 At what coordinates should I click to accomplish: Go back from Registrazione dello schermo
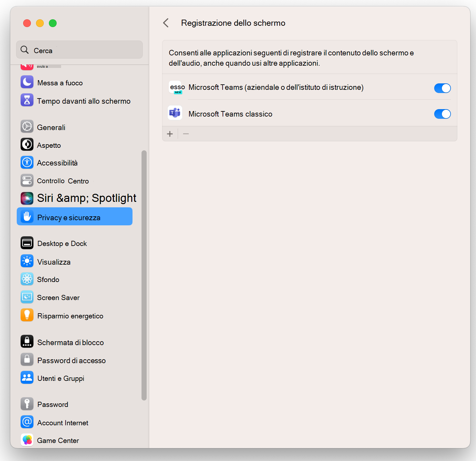click(166, 23)
